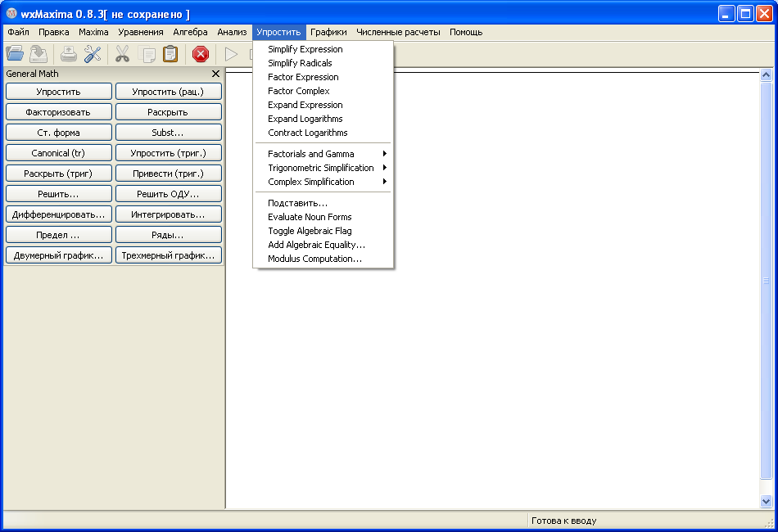Click the Решить… button

(x=58, y=194)
